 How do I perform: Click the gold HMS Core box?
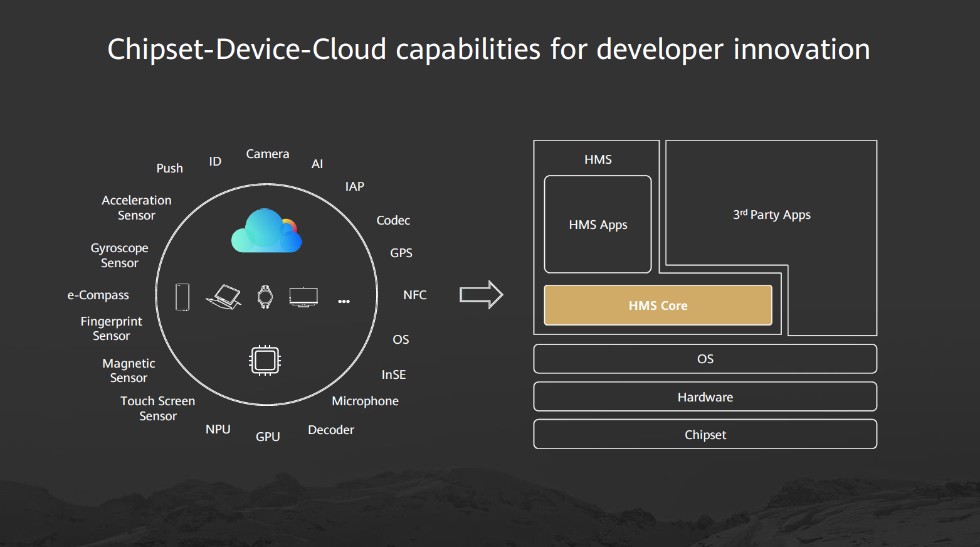(658, 305)
